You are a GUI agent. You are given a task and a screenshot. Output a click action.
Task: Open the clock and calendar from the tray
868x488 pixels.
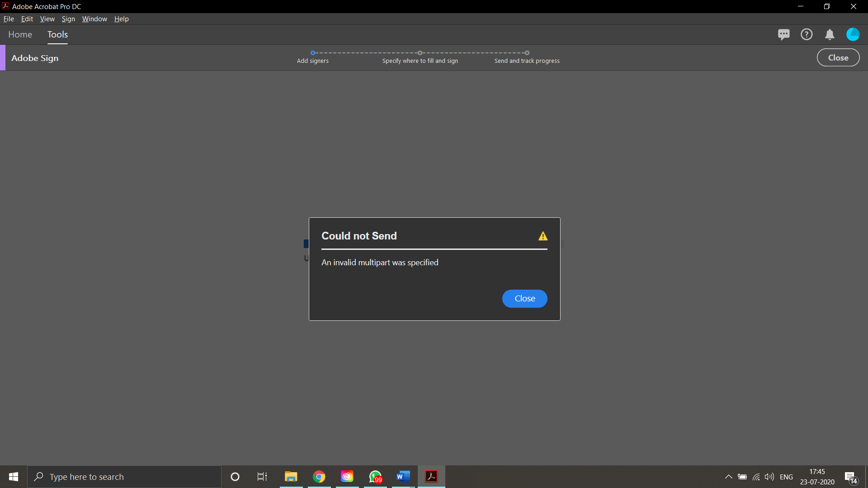click(816, 476)
